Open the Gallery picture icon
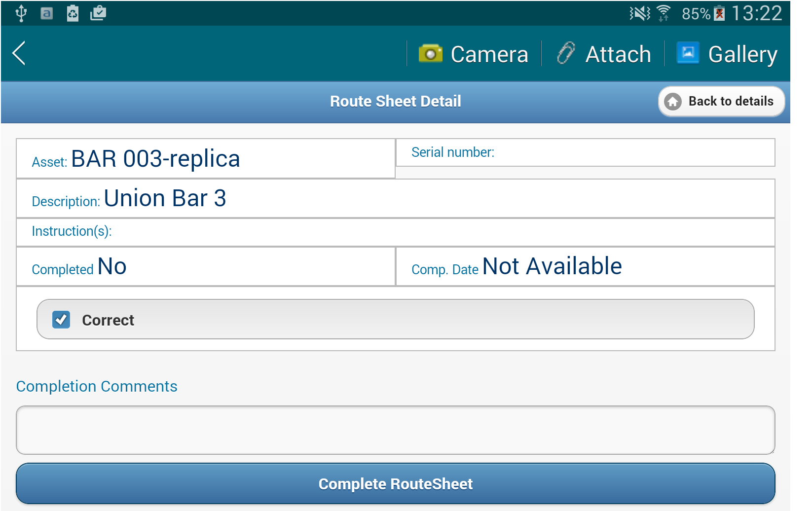Image resolution: width=812 pixels, height=511 pixels. point(688,53)
